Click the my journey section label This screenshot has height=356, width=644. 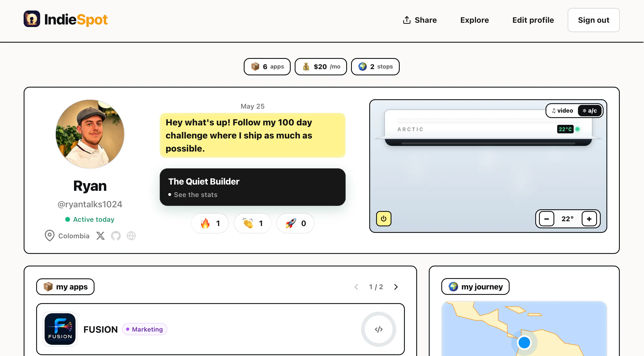(475, 287)
